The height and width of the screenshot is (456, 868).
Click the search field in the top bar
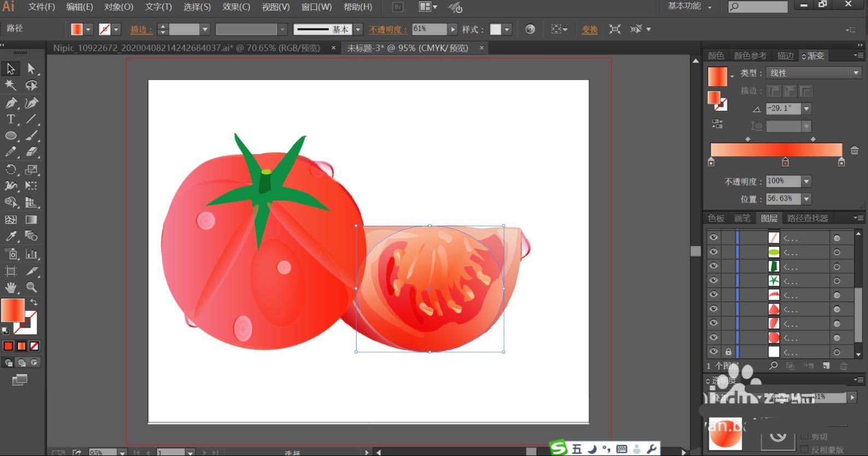click(757, 7)
